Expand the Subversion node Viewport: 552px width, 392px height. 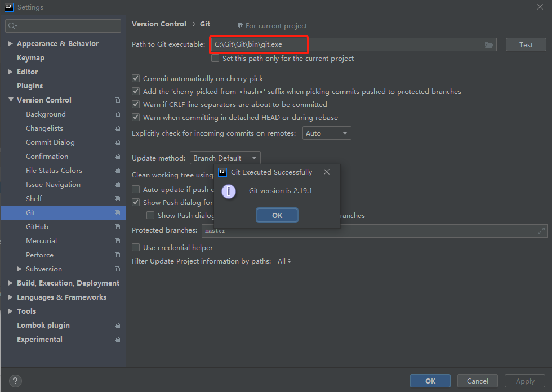[x=20, y=269]
